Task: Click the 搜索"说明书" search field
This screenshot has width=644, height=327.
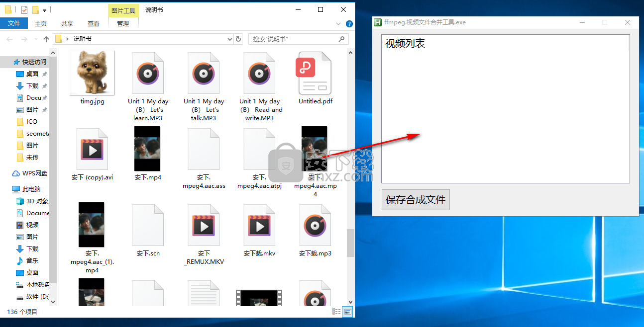Action: click(x=294, y=39)
